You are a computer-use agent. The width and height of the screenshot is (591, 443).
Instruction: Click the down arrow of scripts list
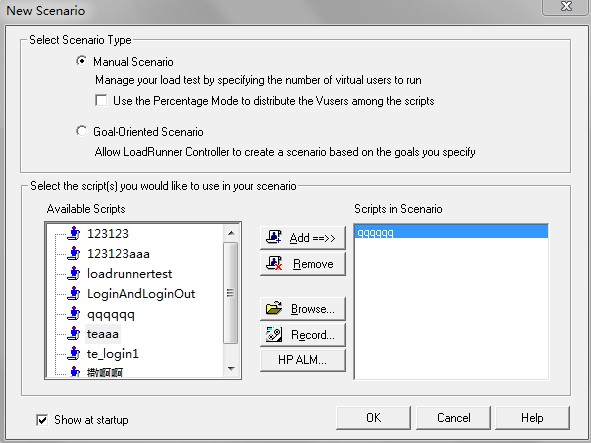[231, 368]
